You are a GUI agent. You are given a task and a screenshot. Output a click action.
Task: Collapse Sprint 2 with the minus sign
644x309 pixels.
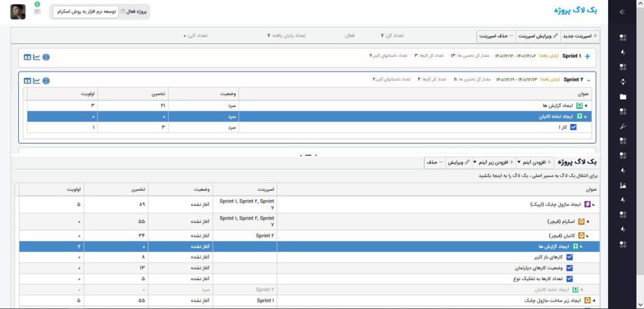coord(588,80)
